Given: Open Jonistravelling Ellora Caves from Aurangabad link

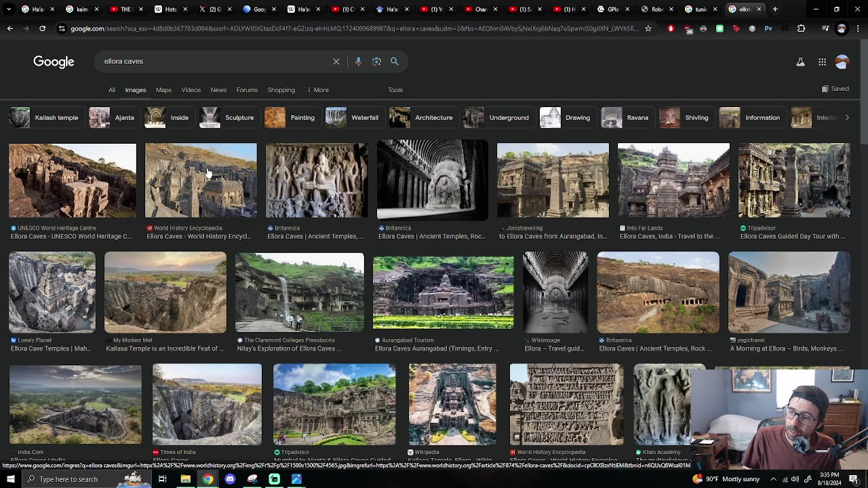Looking at the screenshot, I should pos(553,237).
